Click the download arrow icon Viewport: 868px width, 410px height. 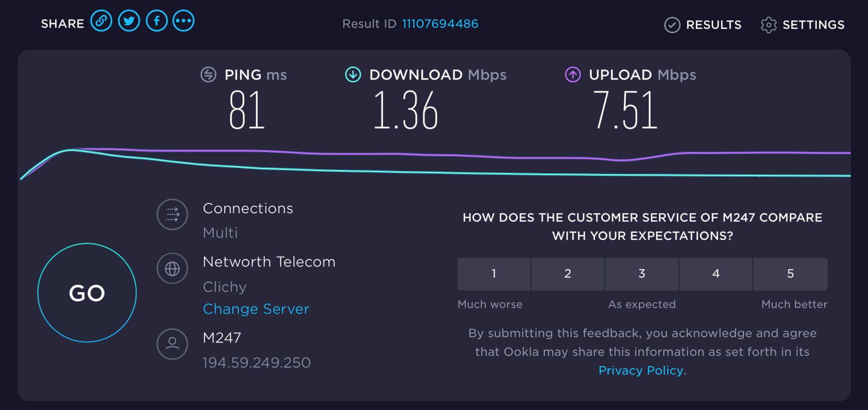[x=353, y=74]
